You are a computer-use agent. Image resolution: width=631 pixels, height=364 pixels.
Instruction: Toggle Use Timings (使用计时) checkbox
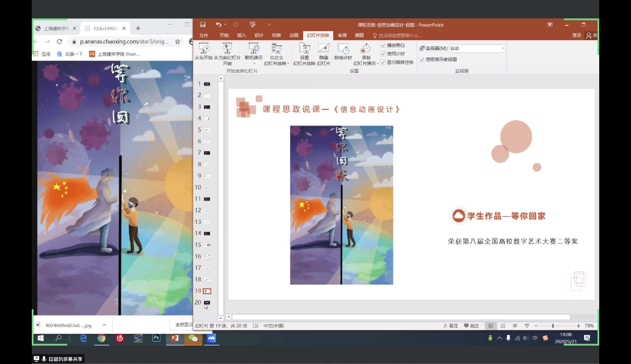pos(383,53)
